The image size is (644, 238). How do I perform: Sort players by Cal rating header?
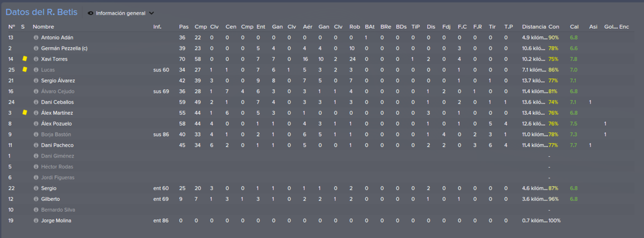(574, 26)
